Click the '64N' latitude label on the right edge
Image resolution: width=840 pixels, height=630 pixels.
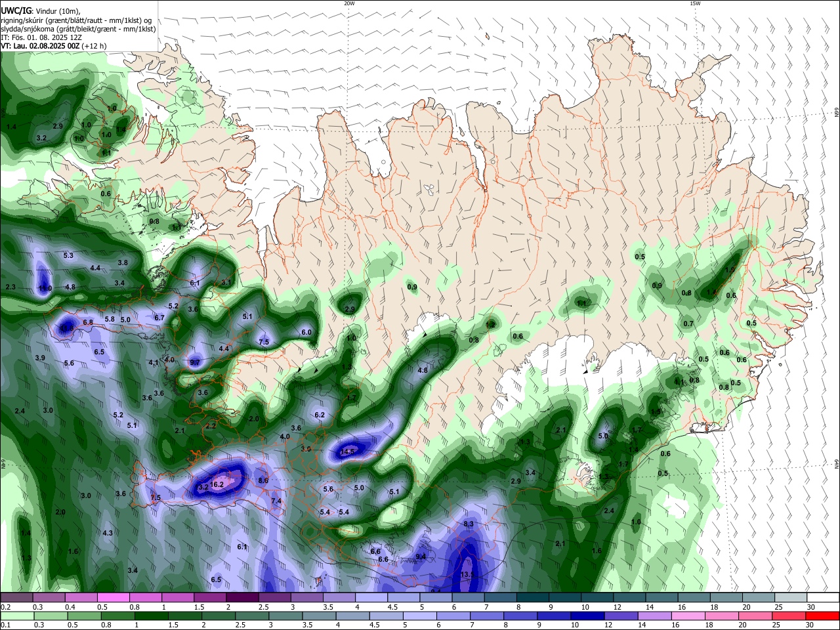coord(837,464)
